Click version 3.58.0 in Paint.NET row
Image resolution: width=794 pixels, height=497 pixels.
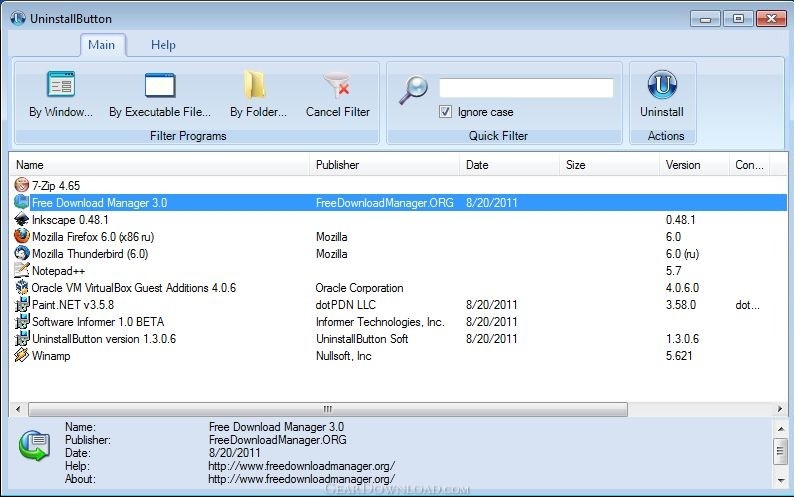[x=681, y=304]
